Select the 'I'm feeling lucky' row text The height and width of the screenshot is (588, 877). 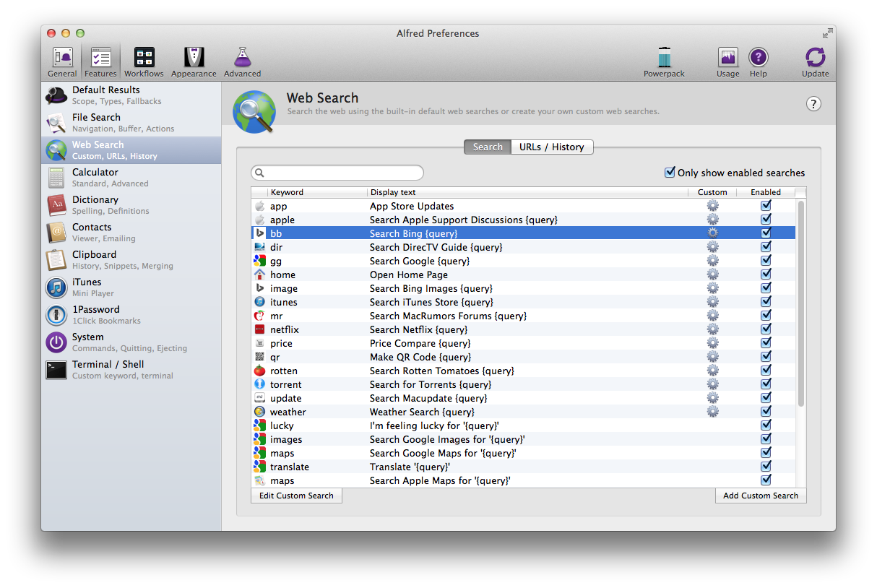click(x=434, y=425)
